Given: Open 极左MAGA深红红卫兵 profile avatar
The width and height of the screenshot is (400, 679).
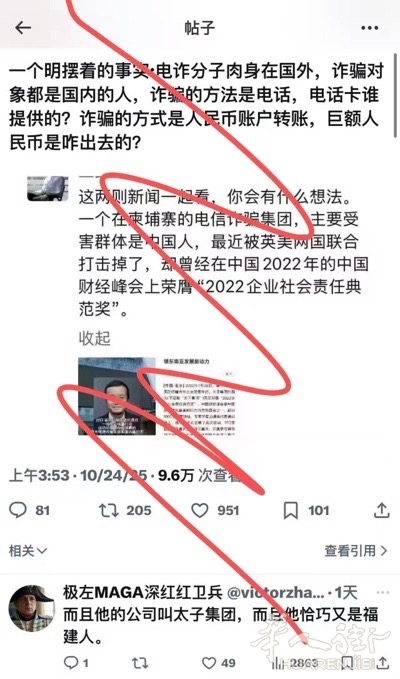Looking at the screenshot, I should (32, 608).
